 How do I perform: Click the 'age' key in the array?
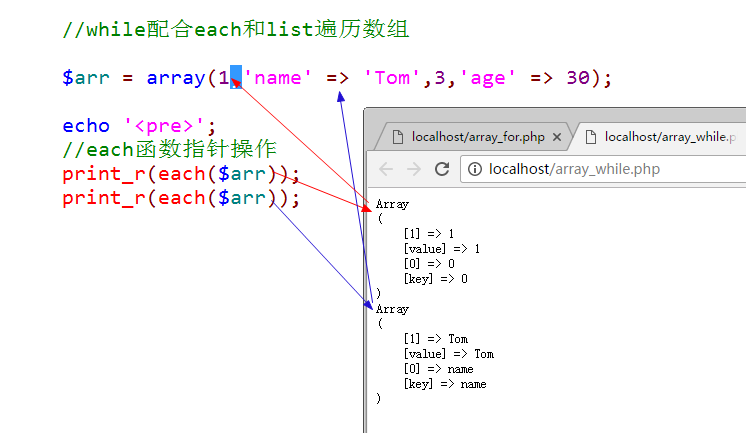(x=476, y=77)
